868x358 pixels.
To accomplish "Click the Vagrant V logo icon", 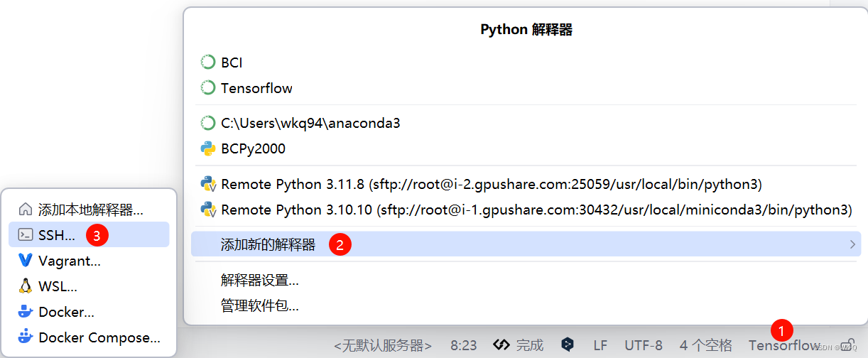I will 26,261.
